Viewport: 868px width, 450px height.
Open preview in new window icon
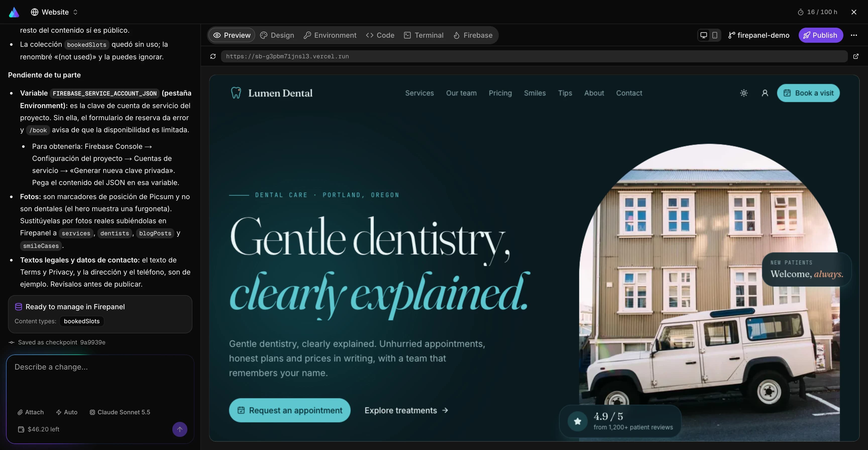[856, 56]
